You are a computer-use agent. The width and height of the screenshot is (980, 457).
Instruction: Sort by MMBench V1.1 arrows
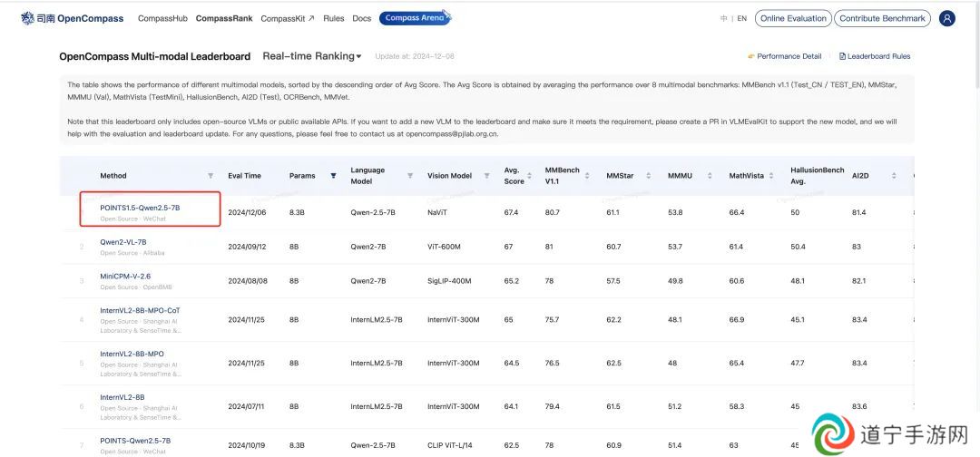pos(587,176)
